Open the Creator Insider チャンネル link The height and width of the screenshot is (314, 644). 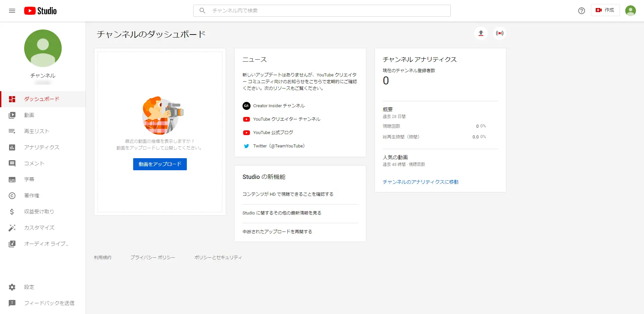point(279,106)
